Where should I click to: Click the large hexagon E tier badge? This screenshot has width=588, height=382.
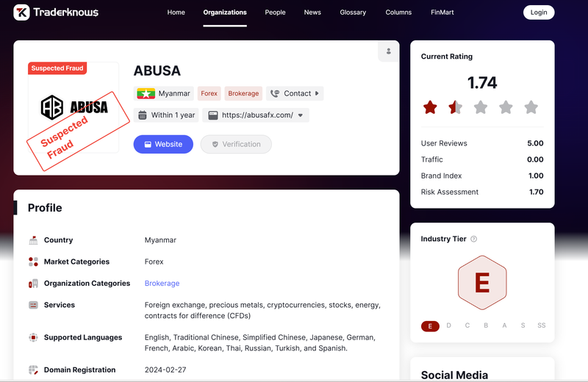tap(482, 283)
